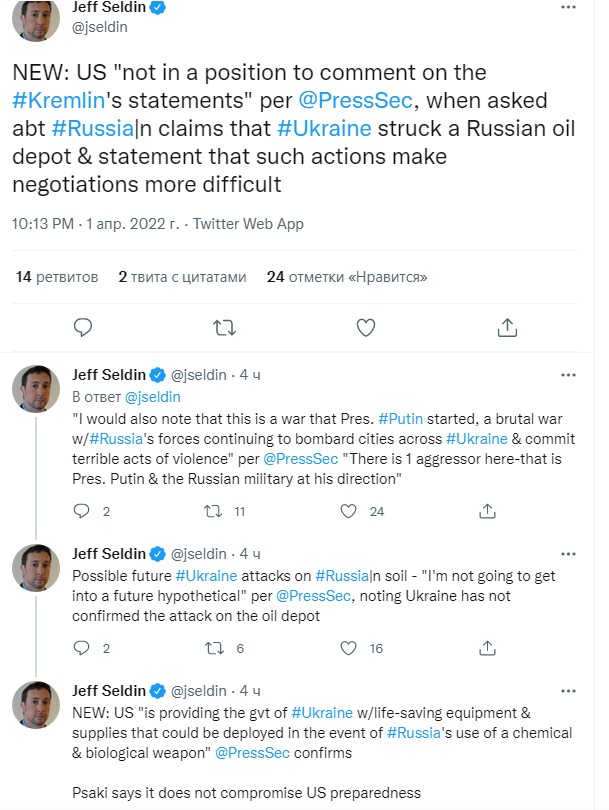The image size is (609, 810).
Task: Click the Twitter Web App source link
Action: click(x=248, y=224)
